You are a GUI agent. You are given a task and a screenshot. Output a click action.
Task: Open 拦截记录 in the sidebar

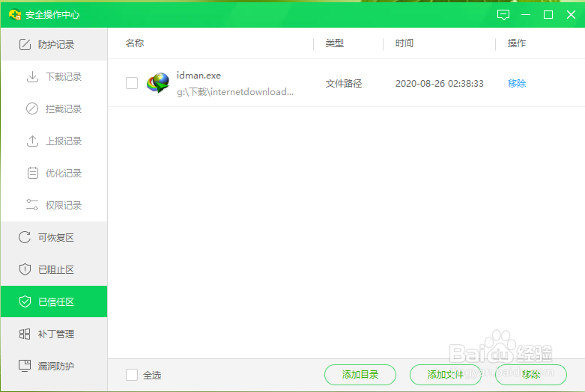54,108
